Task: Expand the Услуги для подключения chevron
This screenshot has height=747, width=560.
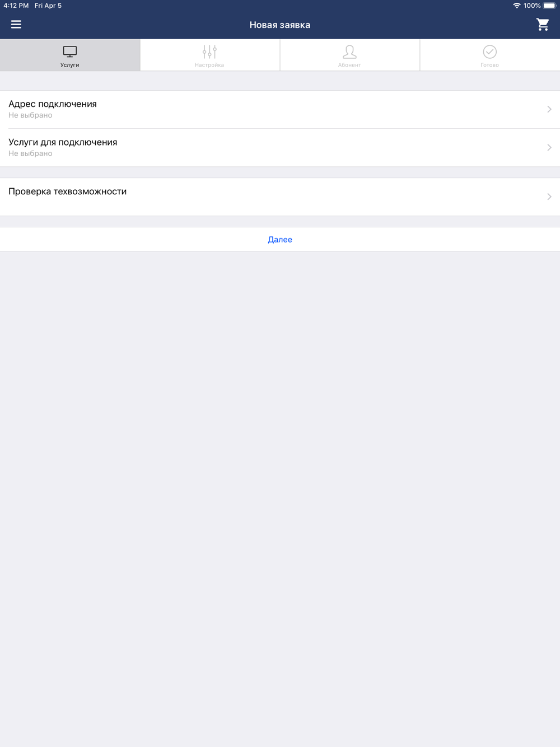Action: (549, 147)
